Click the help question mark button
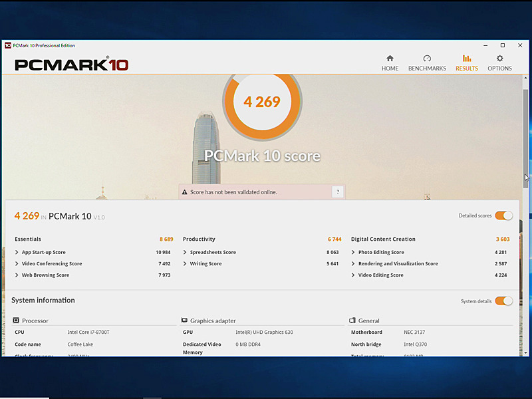The width and height of the screenshot is (532, 399). pyautogui.click(x=337, y=192)
